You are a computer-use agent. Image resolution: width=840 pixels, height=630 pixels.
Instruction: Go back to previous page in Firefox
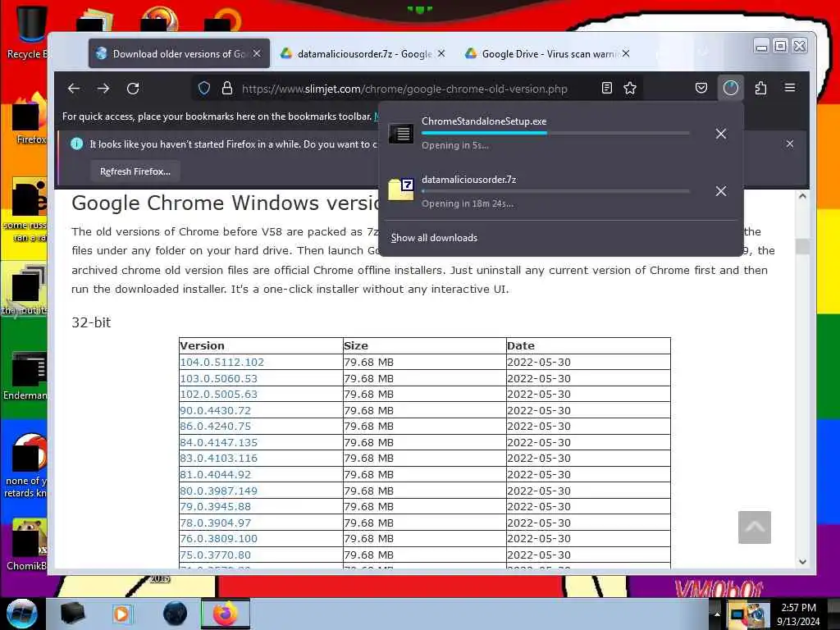click(x=74, y=89)
